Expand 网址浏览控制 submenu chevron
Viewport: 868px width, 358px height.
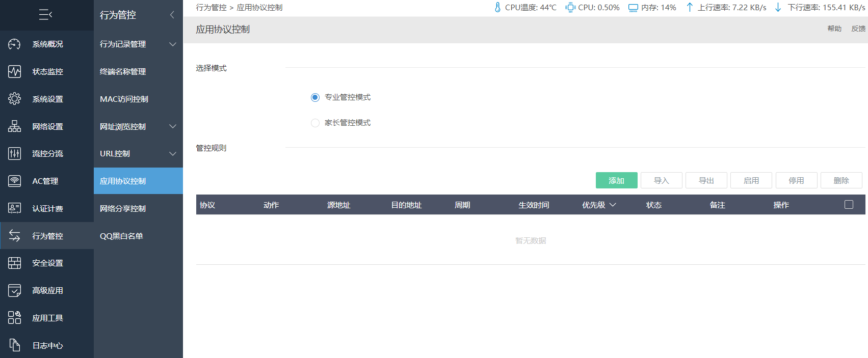(x=173, y=126)
